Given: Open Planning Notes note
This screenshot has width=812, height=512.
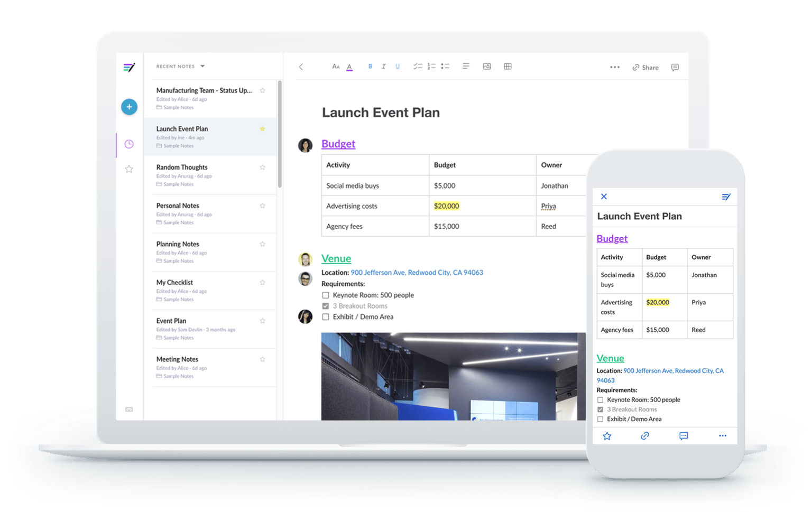Looking at the screenshot, I should 210,252.
